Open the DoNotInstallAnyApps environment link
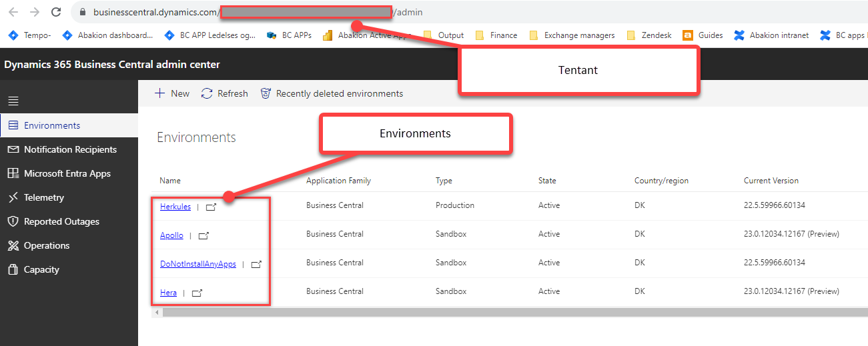Viewport: 868px width, 346px height. [198, 264]
